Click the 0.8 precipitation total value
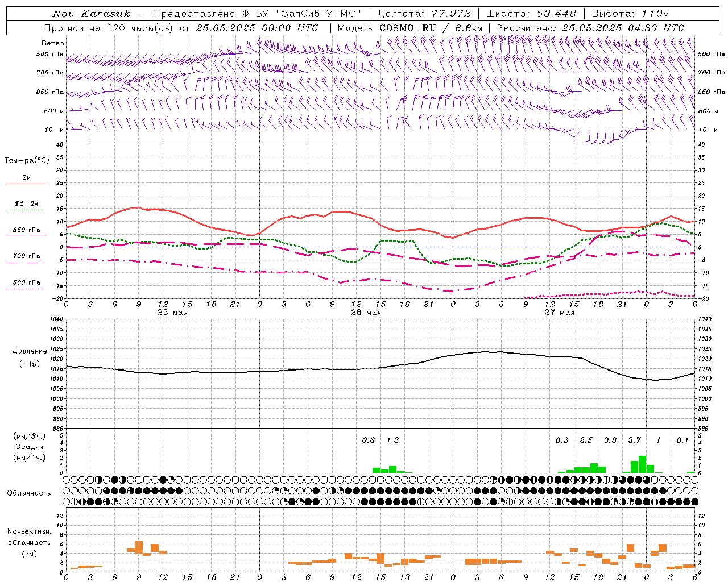 pyautogui.click(x=610, y=440)
